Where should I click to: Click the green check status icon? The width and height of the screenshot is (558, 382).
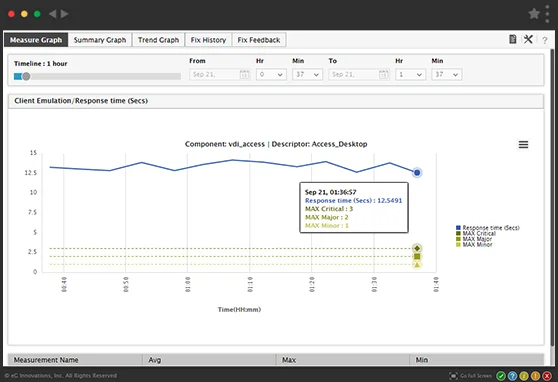tap(501, 376)
